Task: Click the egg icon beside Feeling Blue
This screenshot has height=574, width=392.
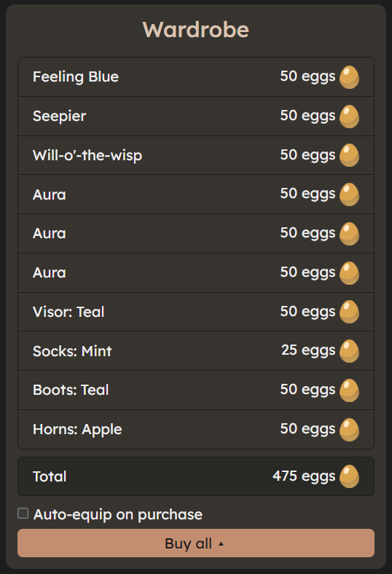Action: (349, 77)
